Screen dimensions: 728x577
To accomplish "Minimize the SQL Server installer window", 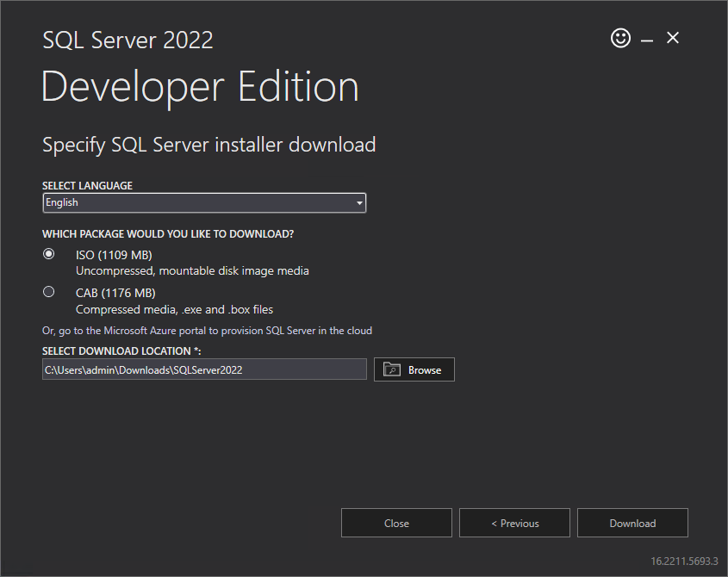I will (x=647, y=40).
